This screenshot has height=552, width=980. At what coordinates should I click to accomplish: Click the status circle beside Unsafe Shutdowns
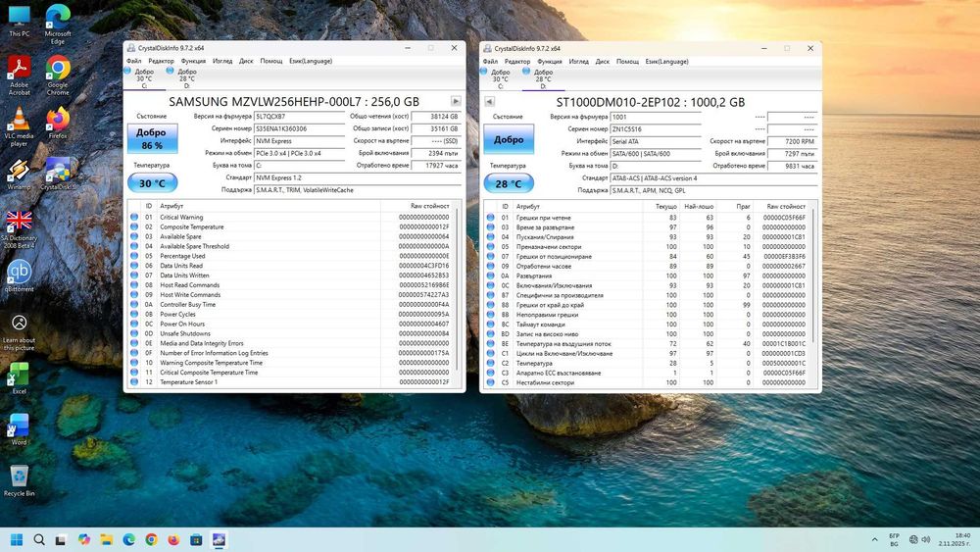pyautogui.click(x=134, y=333)
